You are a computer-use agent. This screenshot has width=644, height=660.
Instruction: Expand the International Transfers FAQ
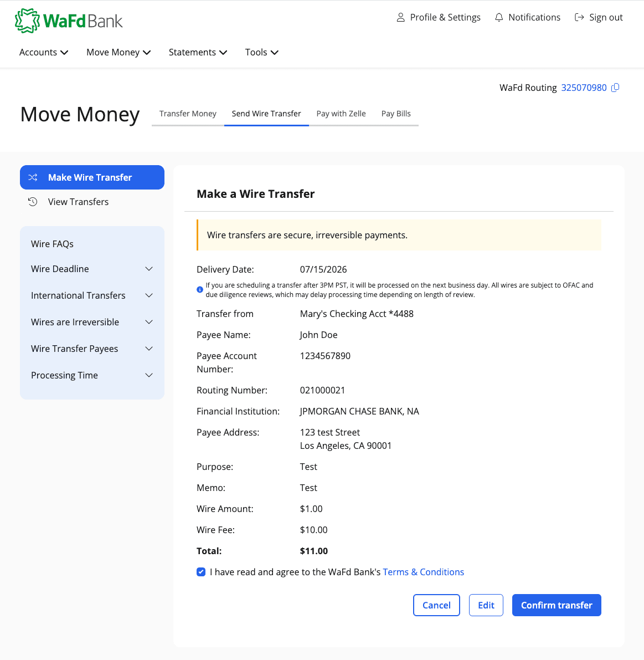coord(92,295)
